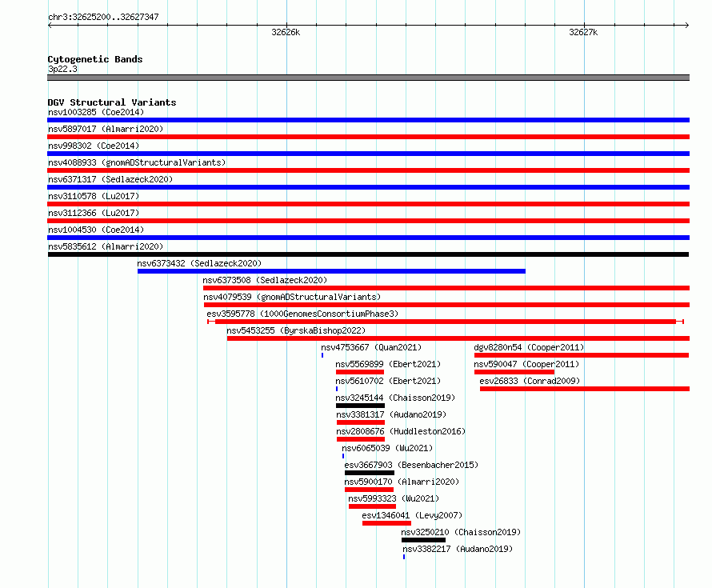The image size is (712, 588).
Task: Select nsv4088933 gnomADStructuralVariants label
Action: pos(137,162)
